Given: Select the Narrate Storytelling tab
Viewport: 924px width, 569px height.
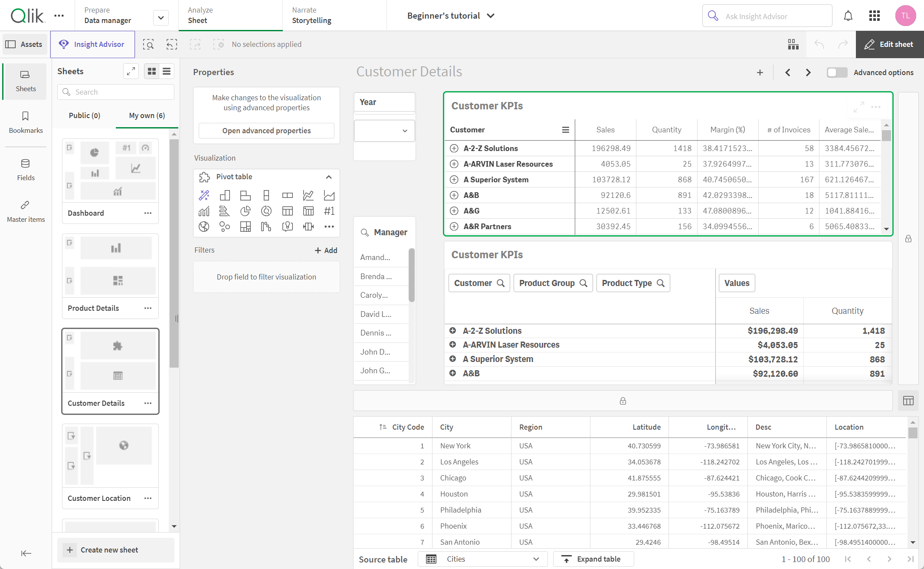Looking at the screenshot, I should click(x=311, y=15).
